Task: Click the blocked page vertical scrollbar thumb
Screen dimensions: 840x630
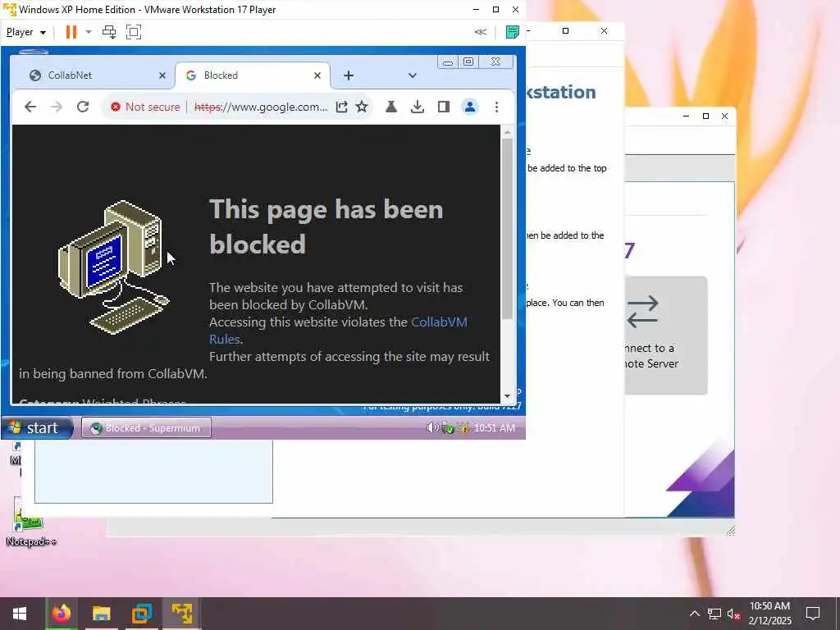Action: tap(507, 229)
